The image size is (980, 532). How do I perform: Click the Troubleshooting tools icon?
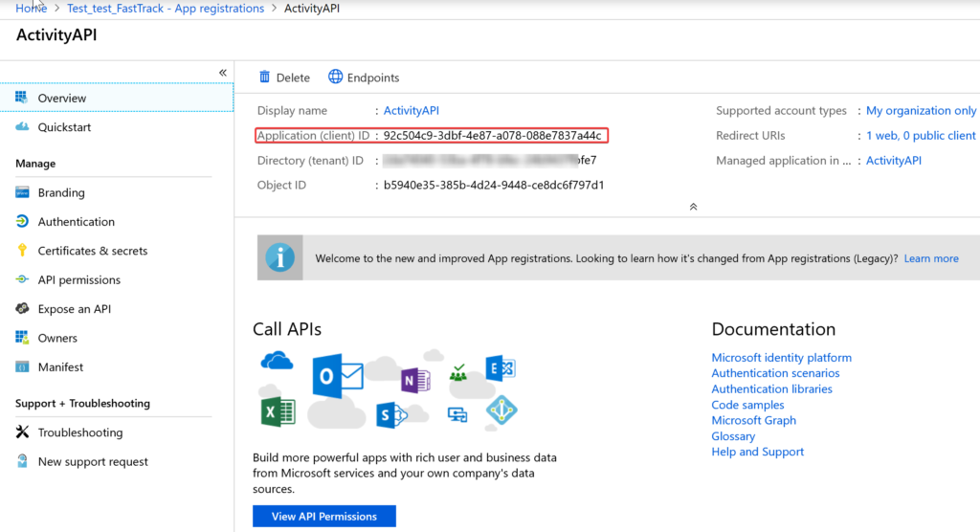[22, 432]
